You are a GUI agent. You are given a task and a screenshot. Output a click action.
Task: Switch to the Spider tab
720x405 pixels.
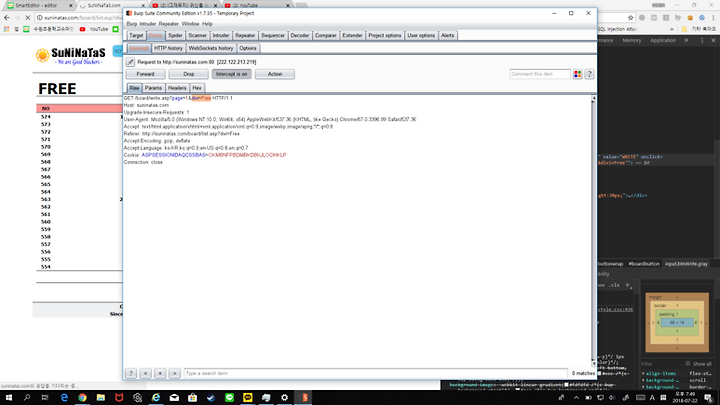175,35
